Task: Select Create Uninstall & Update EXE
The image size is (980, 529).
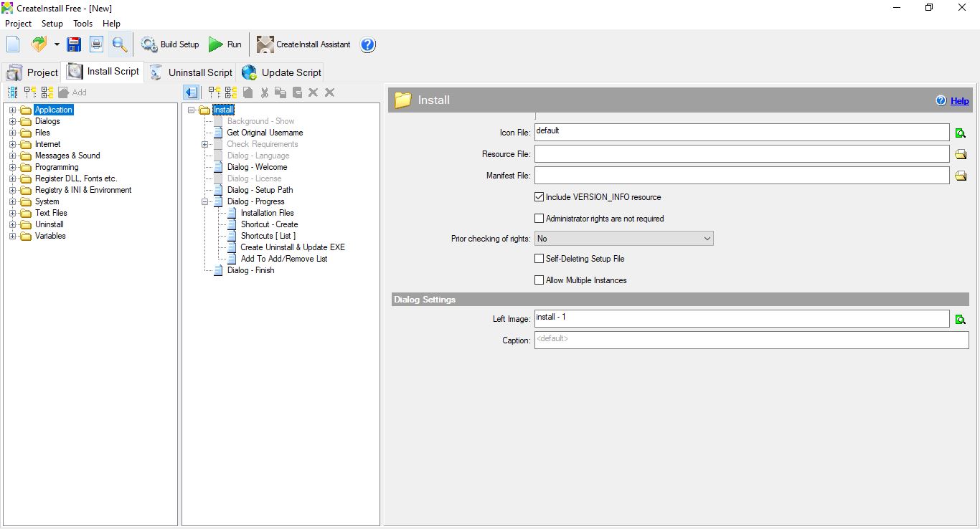Action: click(x=293, y=247)
